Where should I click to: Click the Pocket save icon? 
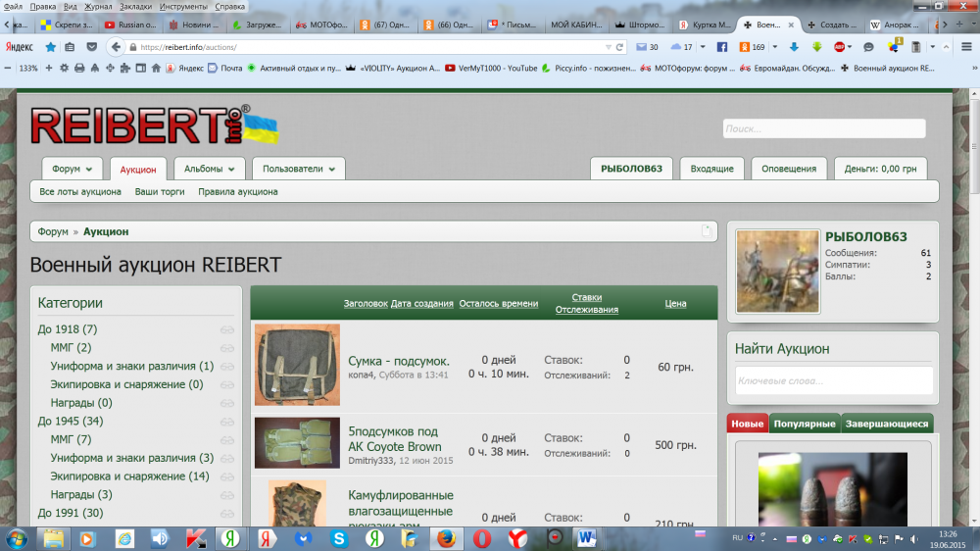pyautogui.click(x=92, y=47)
